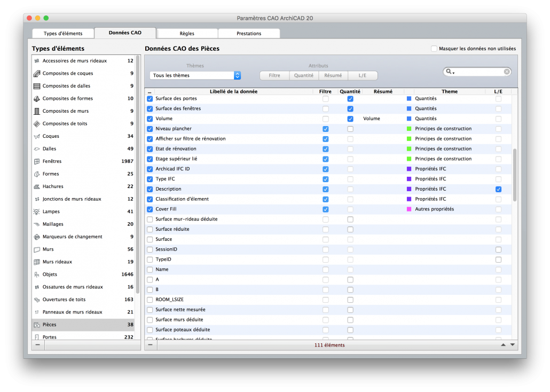The height and width of the screenshot is (392, 550).
Task: Click pink Autres propriétés swatch on Cover Fill
Action: pyautogui.click(x=409, y=209)
